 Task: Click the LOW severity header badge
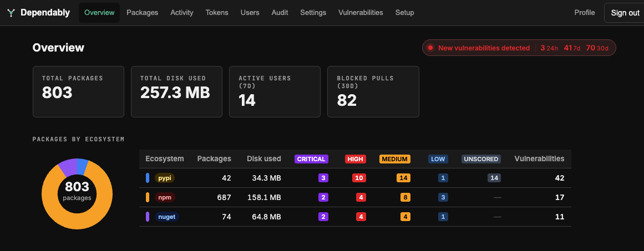pyautogui.click(x=438, y=159)
